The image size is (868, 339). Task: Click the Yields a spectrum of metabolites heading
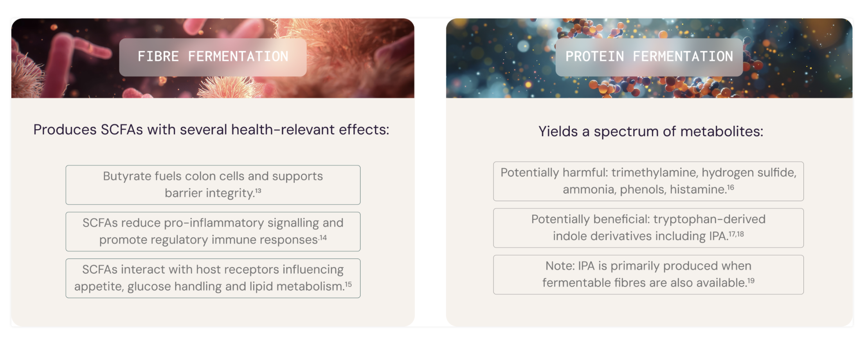(x=651, y=131)
